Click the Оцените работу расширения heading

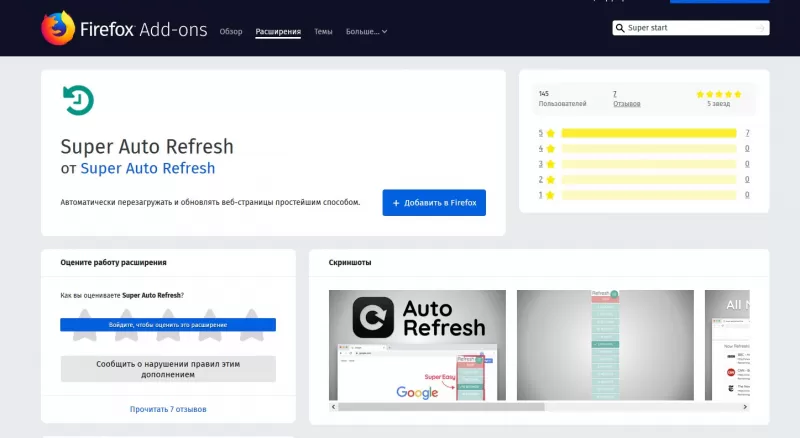(x=113, y=262)
